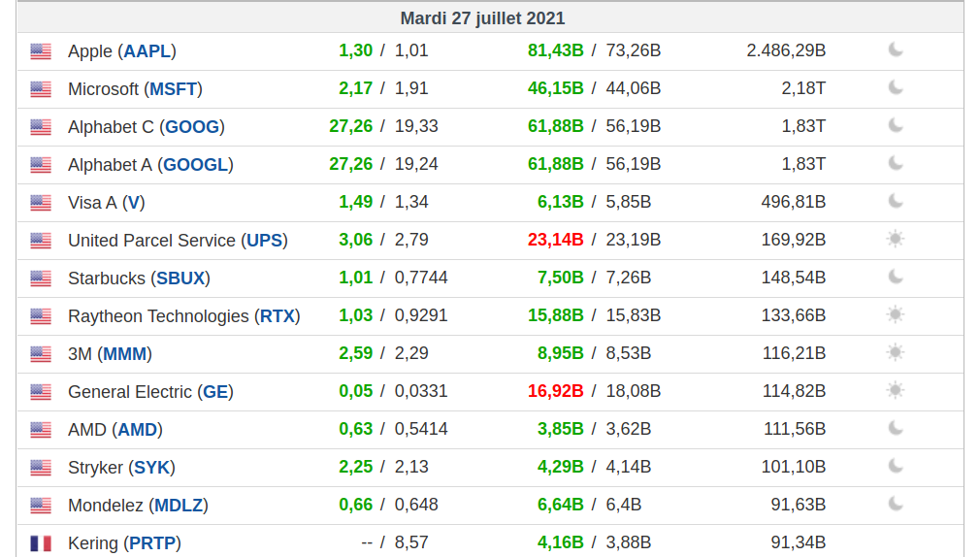Click Kering's EPS forecast 8,57
980x557 pixels.
[411, 542]
